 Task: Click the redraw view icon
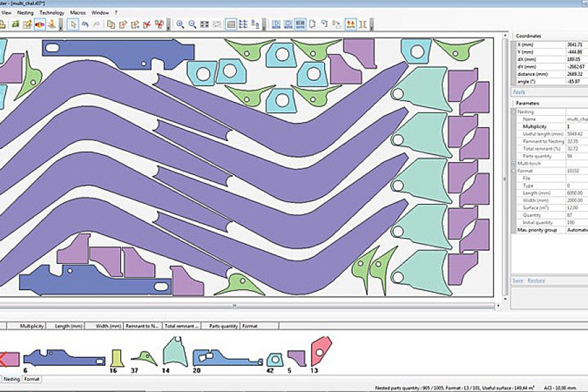click(217, 24)
